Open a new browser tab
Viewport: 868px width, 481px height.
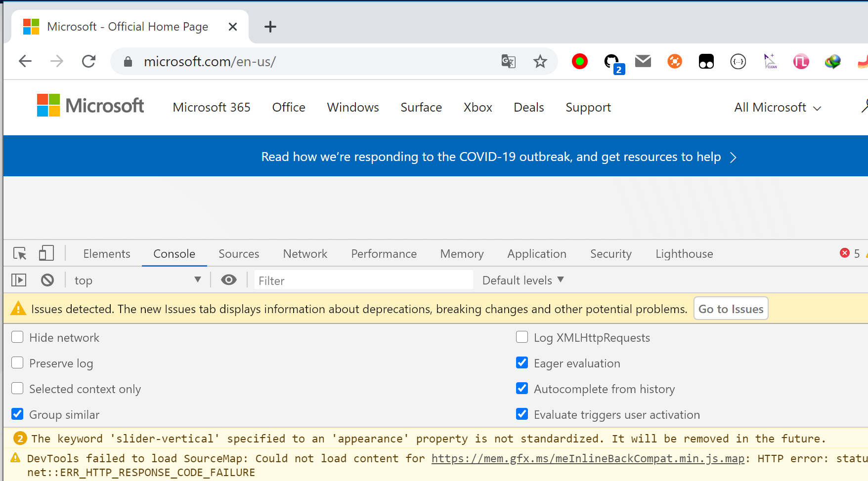pyautogui.click(x=270, y=27)
